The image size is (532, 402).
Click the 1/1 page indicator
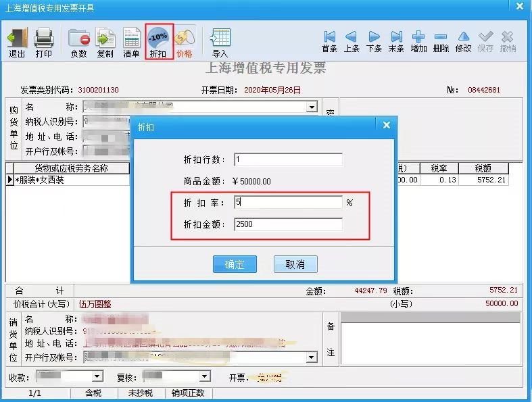35,393
